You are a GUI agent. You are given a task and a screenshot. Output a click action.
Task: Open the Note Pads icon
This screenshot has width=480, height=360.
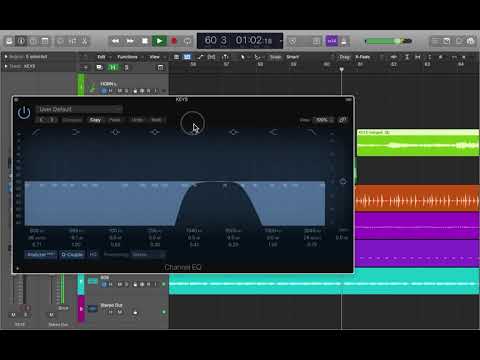click(x=447, y=41)
